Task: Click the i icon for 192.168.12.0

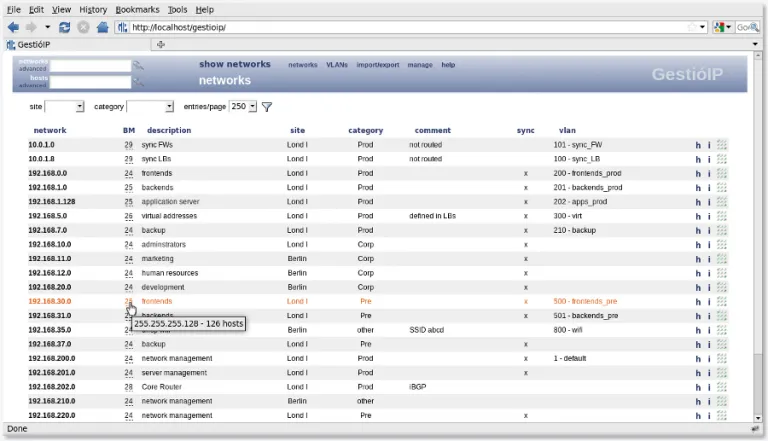Action: [x=709, y=273]
